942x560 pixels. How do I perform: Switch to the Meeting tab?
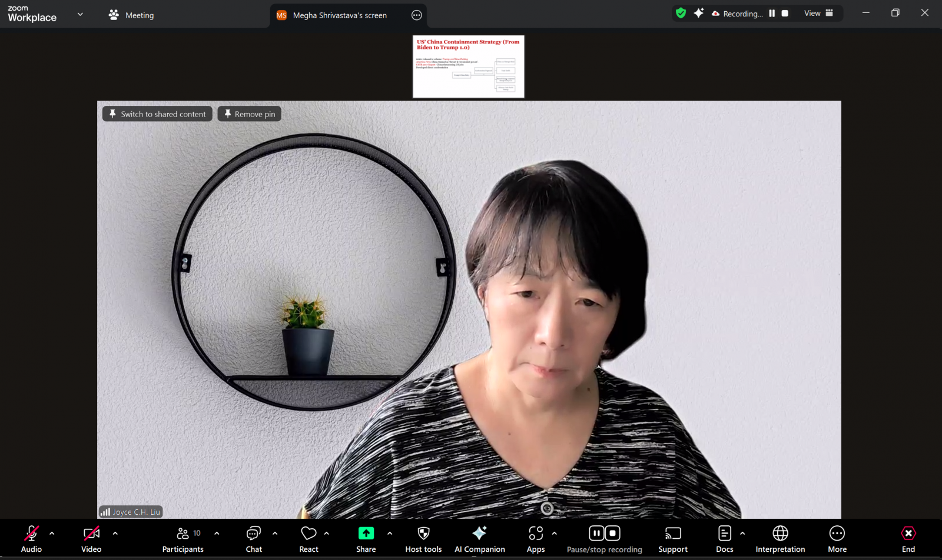coord(131,15)
